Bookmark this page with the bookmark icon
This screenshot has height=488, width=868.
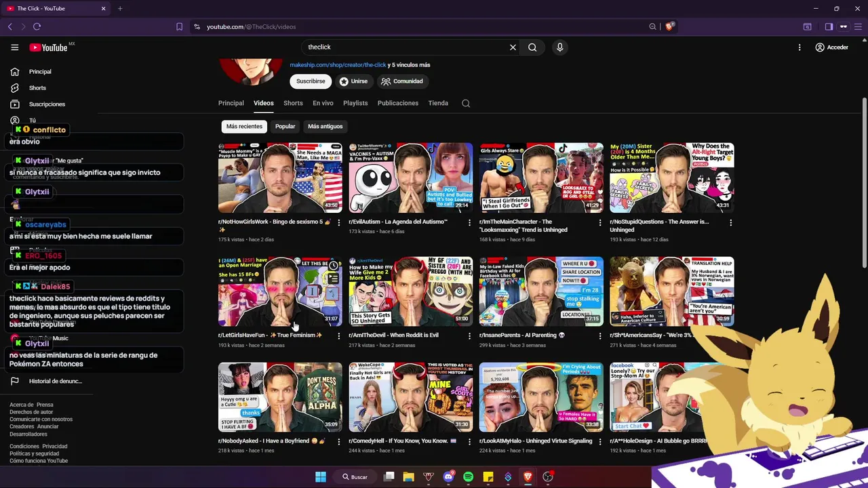point(179,26)
